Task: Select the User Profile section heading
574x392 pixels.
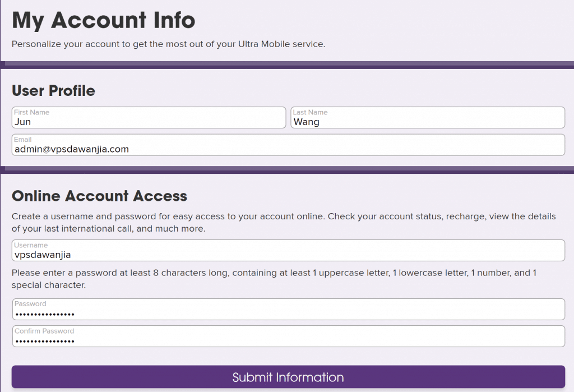Action: [x=53, y=91]
